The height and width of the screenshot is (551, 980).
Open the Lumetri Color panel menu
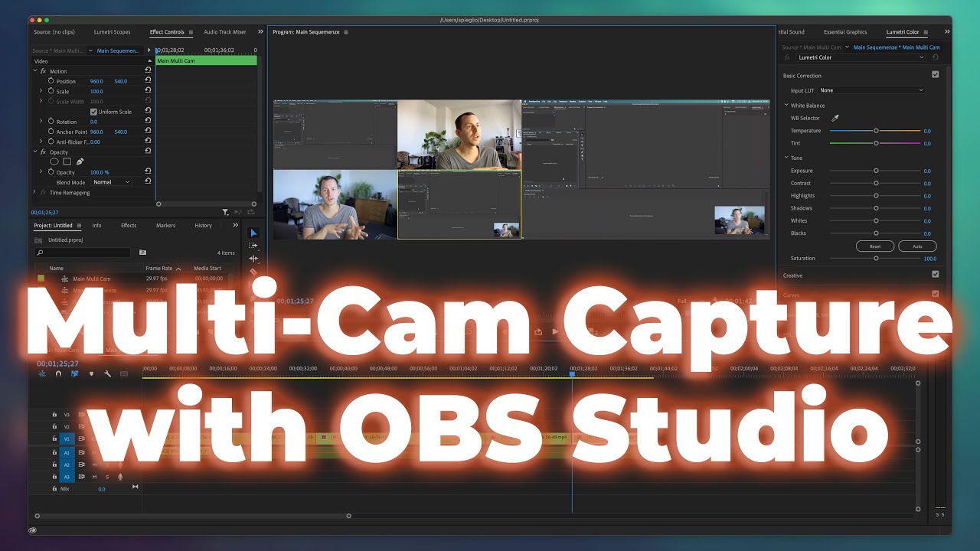(926, 32)
